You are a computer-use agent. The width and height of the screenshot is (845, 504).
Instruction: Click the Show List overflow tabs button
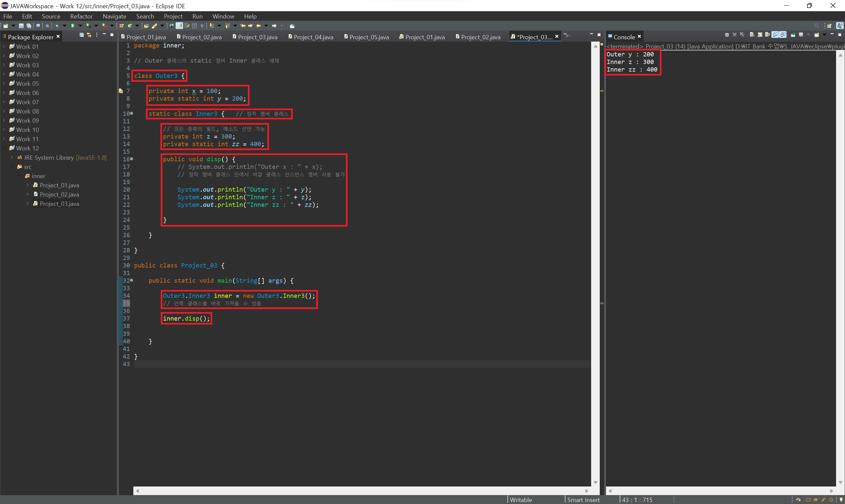click(x=567, y=35)
